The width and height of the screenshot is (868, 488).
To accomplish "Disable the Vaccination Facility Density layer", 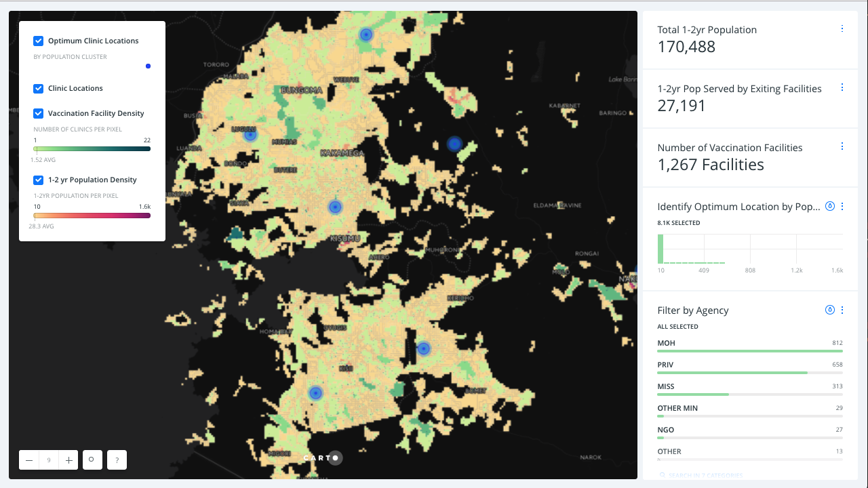I will tap(39, 114).
